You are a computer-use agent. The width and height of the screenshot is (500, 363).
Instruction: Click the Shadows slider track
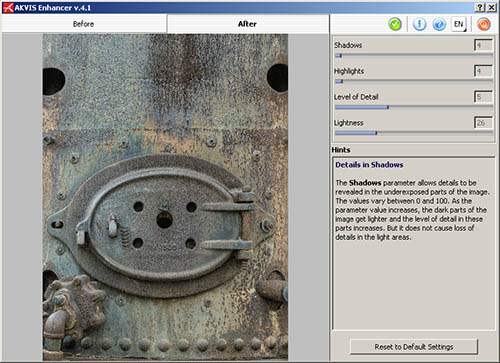click(x=414, y=56)
